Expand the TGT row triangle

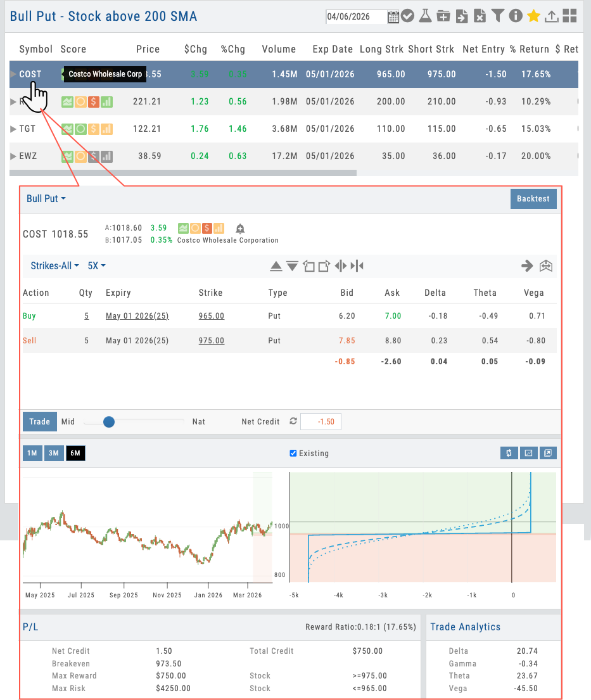point(14,129)
